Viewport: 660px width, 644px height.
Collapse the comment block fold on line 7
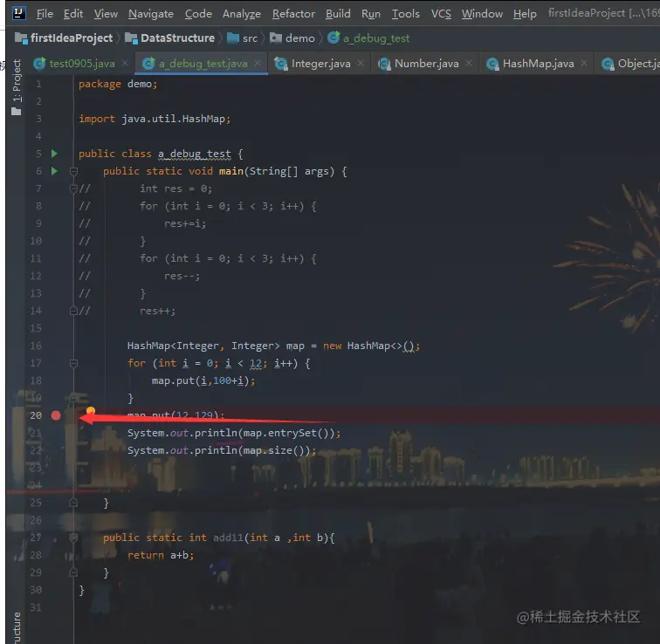(73, 188)
